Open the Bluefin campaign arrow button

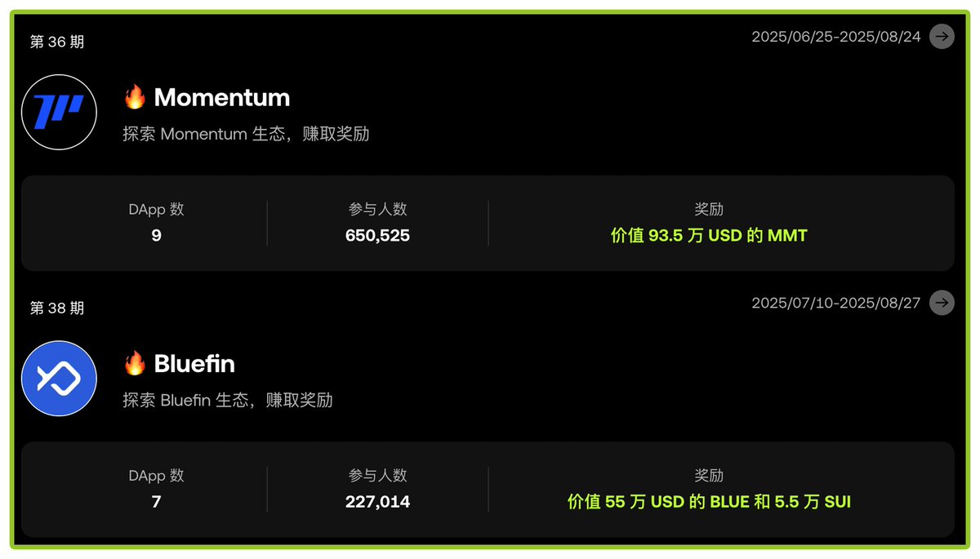pos(942,303)
